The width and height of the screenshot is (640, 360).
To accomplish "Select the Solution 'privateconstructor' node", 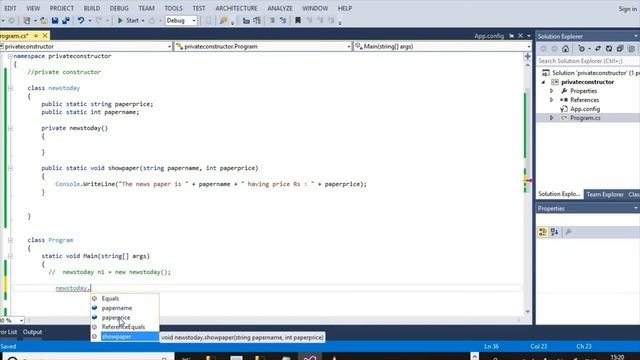I will [x=590, y=73].
